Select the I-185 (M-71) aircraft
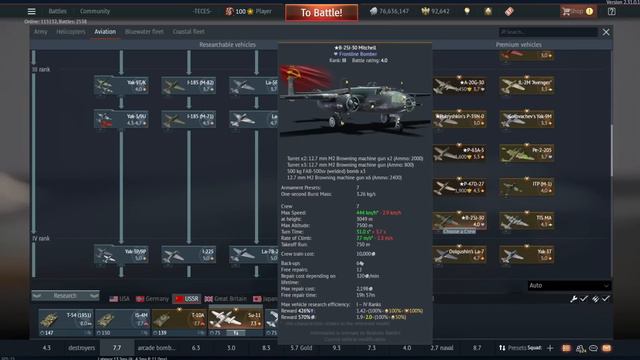 (189, 119)
